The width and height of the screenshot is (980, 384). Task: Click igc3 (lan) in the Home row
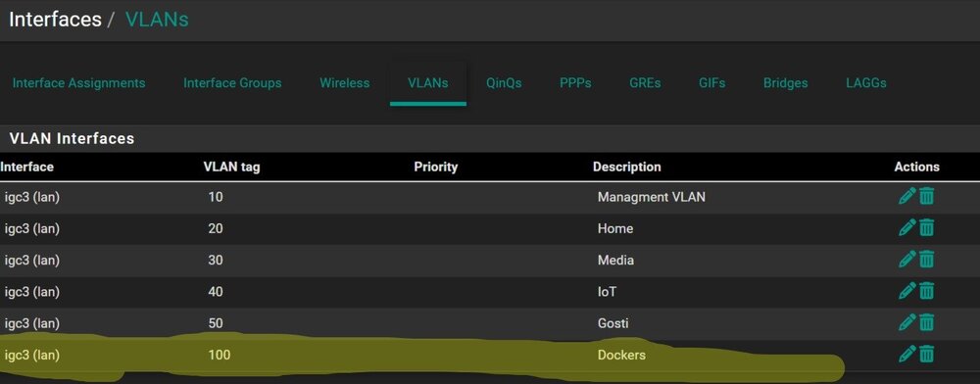click(x=32, y=228)
